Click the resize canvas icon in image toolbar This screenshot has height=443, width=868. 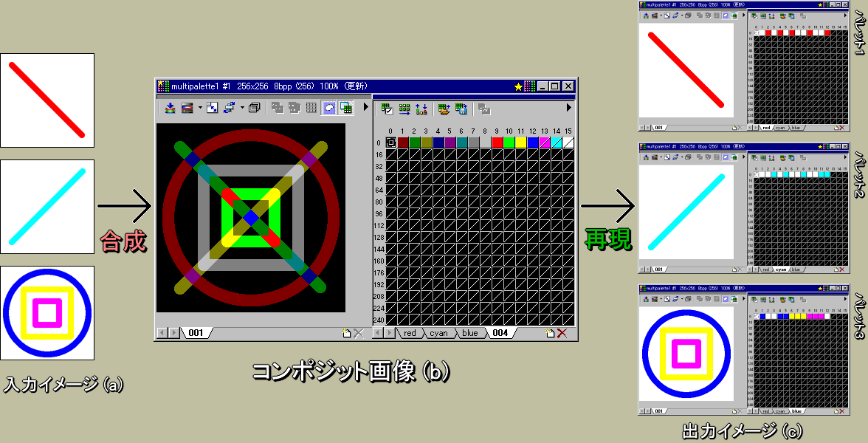point(213,108)
